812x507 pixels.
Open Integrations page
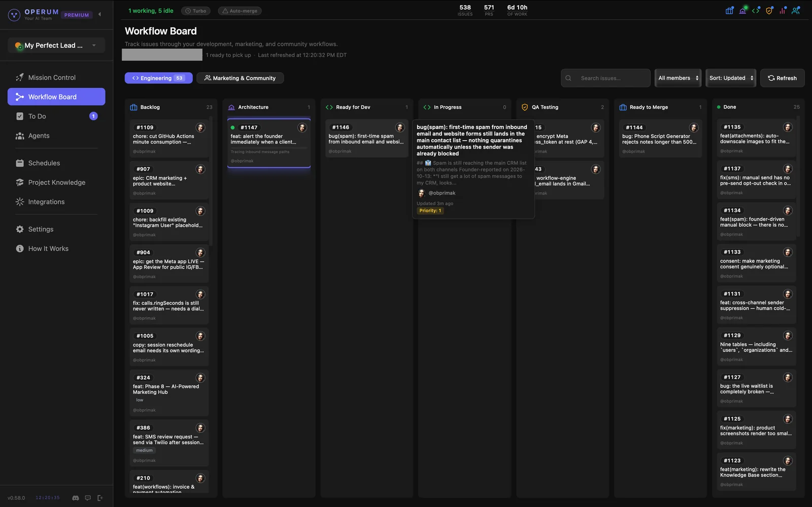[x=56, y=201]
